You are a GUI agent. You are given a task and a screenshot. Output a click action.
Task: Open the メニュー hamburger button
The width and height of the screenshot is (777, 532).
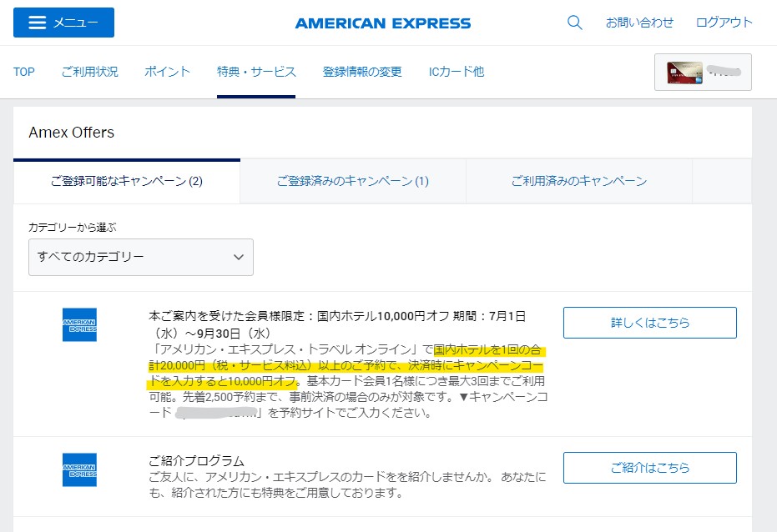(63, 23)
